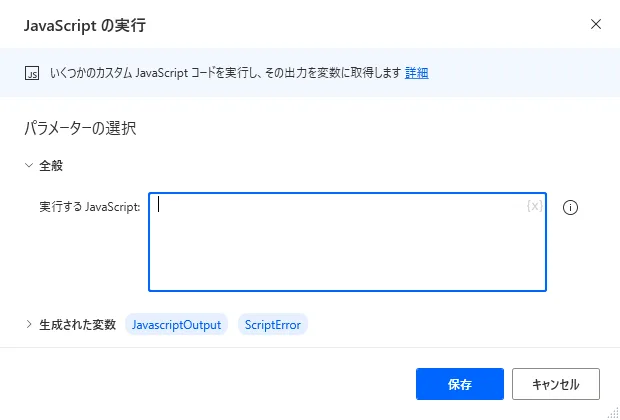Screen dimensions: 620x420
Task: Open the 詳細 link
Action: [x=417, y=73]
